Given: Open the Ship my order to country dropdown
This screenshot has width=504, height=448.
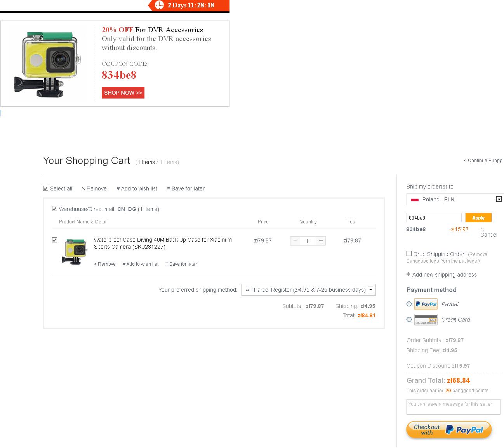Looking at the screenshot, I should (x=455, y=199).
